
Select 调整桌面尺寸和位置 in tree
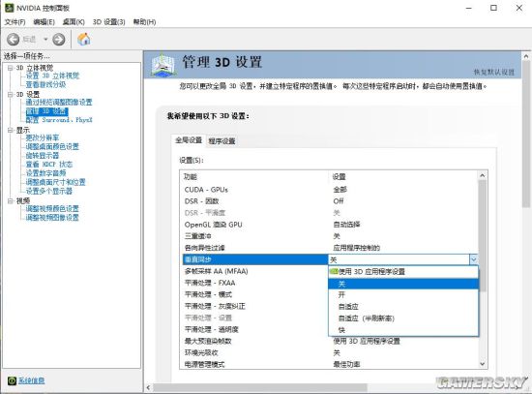56,182
